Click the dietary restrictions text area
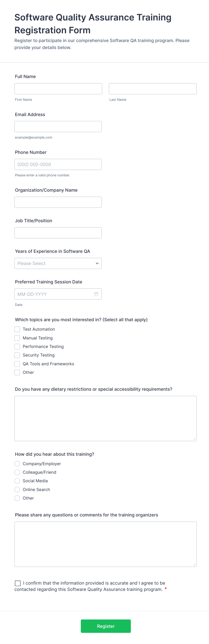 [x=105, y=418]
